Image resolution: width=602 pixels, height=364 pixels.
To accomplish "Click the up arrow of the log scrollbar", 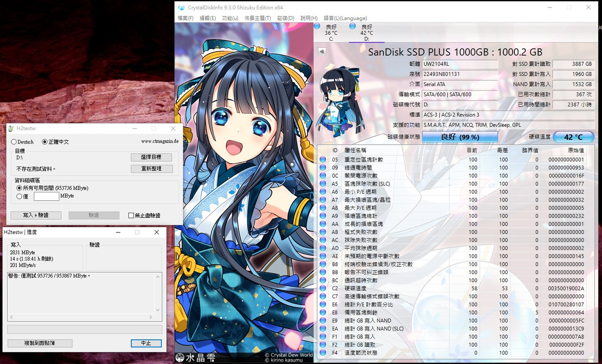I will point(158,276).
